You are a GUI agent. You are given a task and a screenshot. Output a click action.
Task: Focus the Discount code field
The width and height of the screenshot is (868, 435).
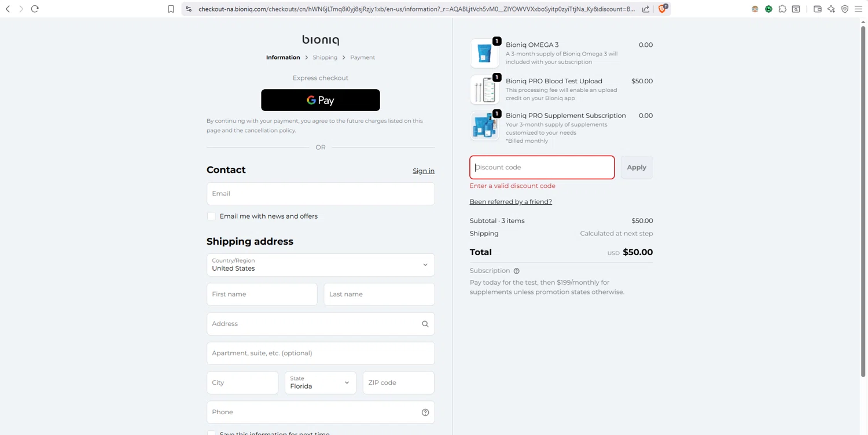(542, 167)
